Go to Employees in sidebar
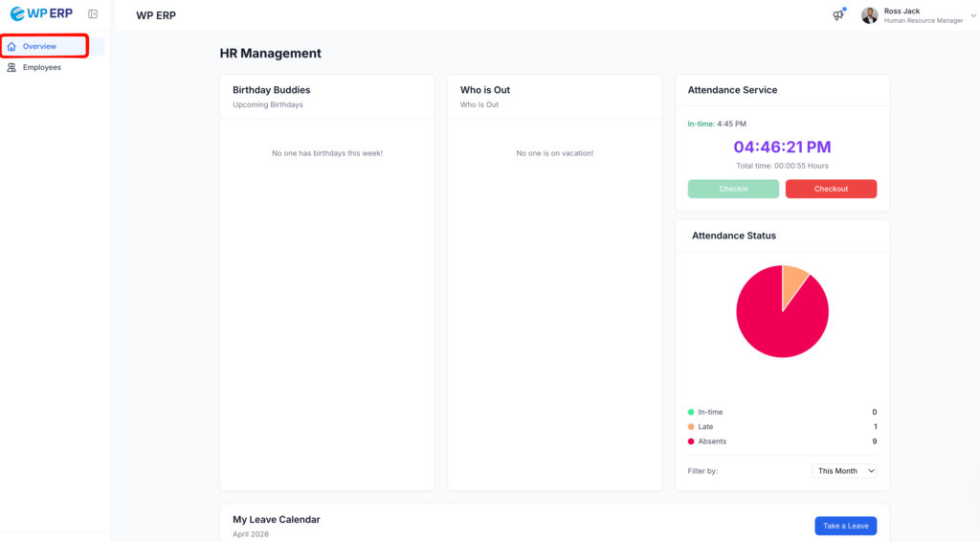This screenshot has width=980, height=542. pyautogui.click(x=42, y=68)
